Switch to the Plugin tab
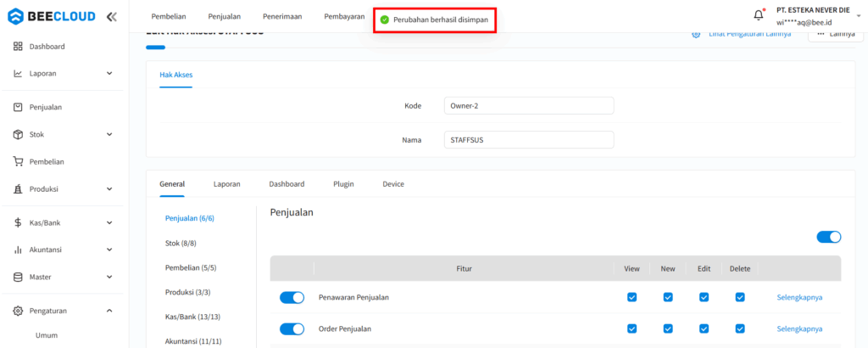Image resolution: width=868 pixels, height=348 pixels. click(343, 183)
